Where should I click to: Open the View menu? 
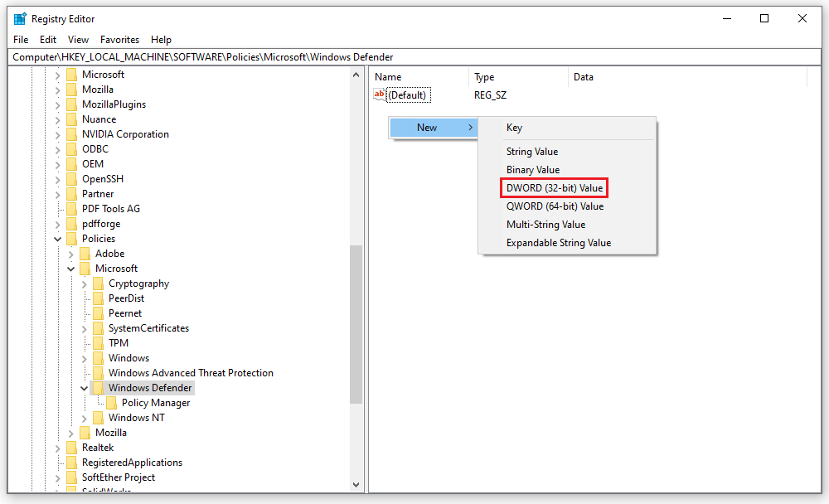[78, 40]
